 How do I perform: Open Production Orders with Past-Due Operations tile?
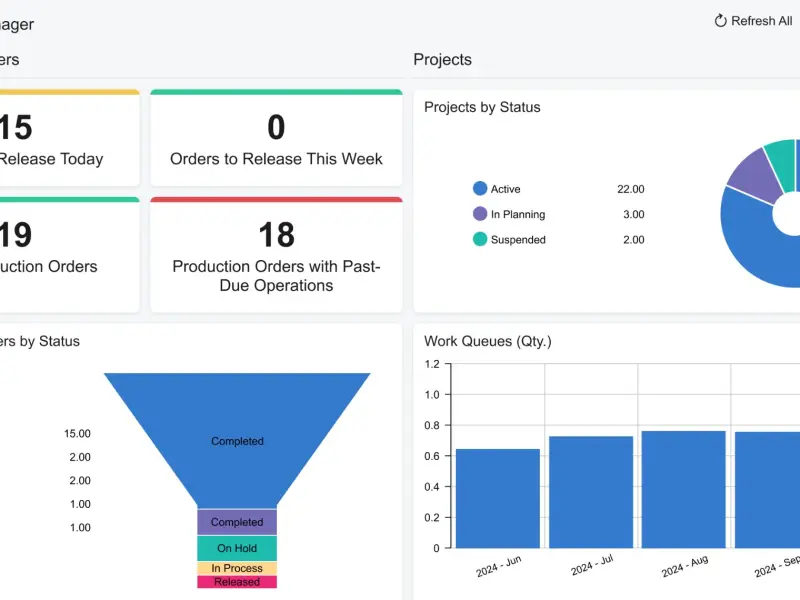(x=276, y=255)
